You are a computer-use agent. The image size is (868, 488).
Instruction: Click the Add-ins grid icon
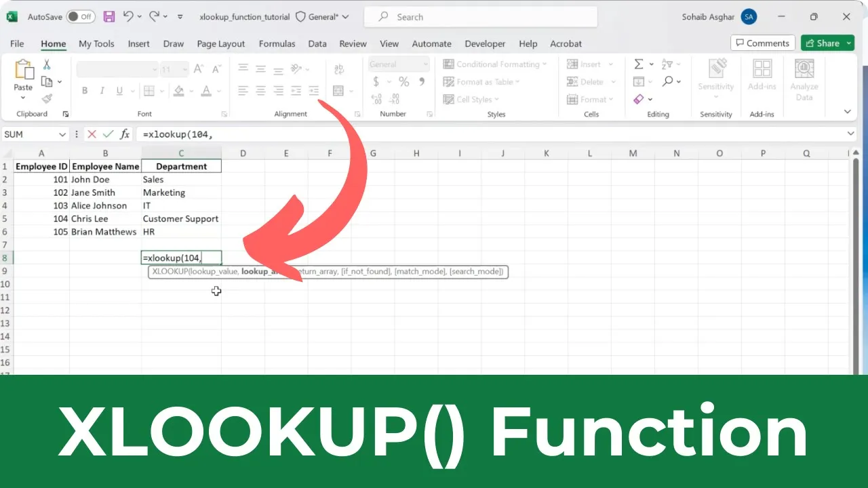[x=762, y=69]
